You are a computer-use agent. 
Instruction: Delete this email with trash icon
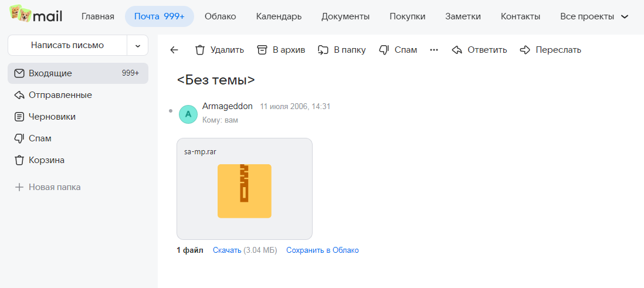[x=200, y=50]
